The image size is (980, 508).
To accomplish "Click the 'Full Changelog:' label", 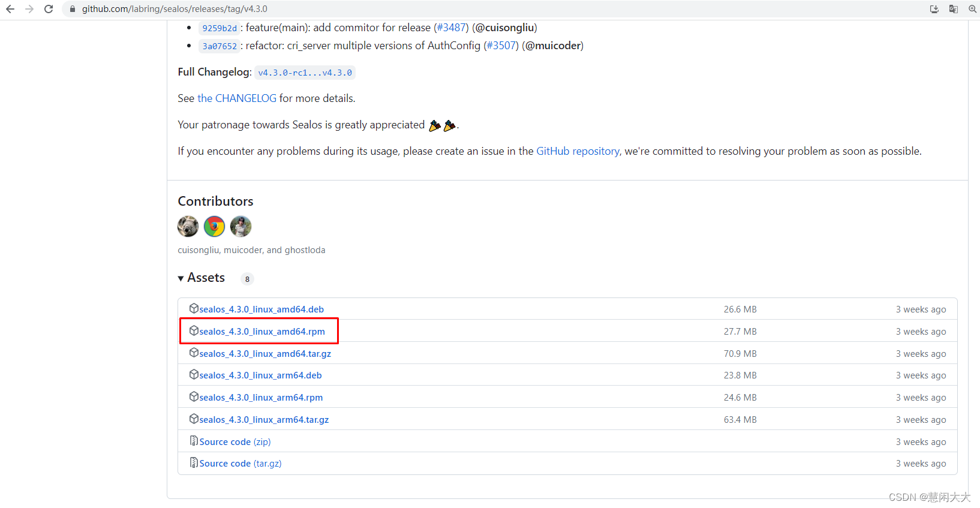I will 215,72.
